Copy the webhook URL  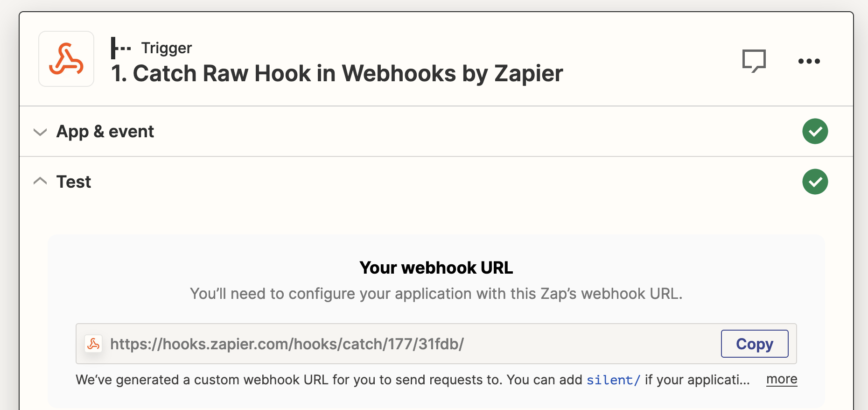coord(754,344)
